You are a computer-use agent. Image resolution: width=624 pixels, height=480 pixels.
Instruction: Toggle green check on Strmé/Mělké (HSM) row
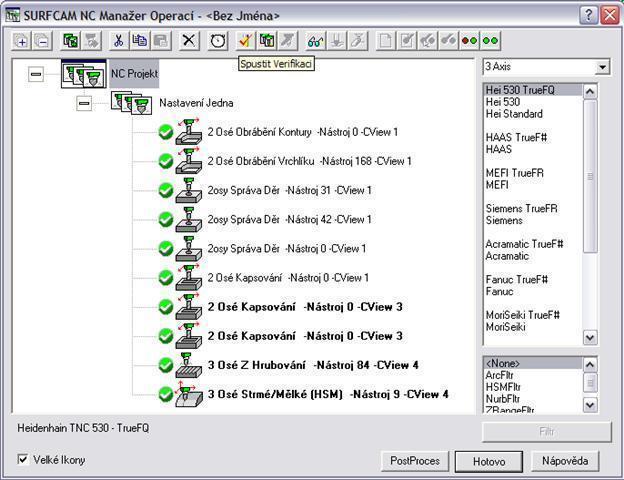click(x=166, y=394)
